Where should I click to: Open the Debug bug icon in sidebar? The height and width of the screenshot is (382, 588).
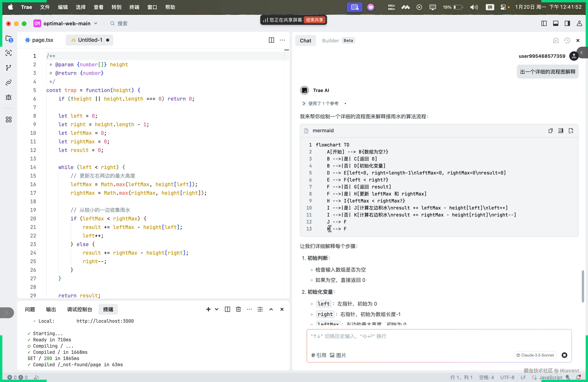9,97
